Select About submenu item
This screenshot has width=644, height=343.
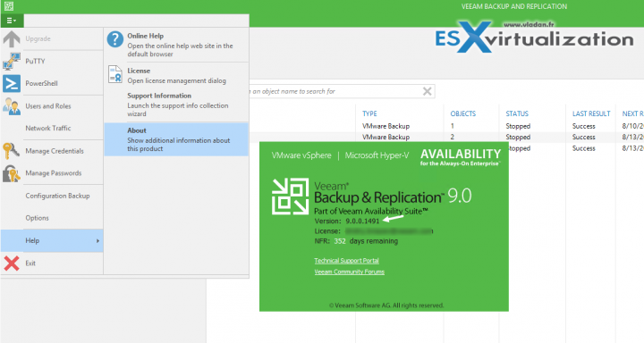(176, 139)
